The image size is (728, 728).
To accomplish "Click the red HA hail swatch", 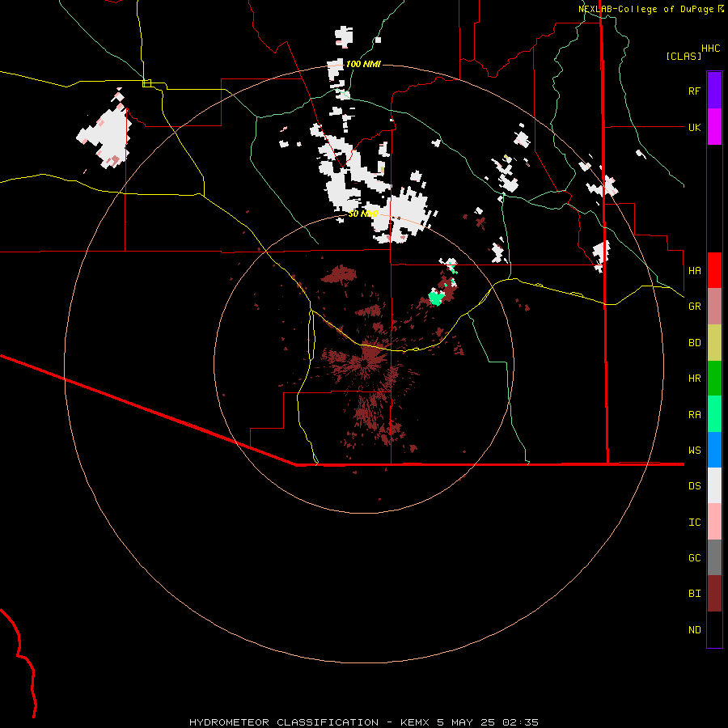I will [714, 270].
